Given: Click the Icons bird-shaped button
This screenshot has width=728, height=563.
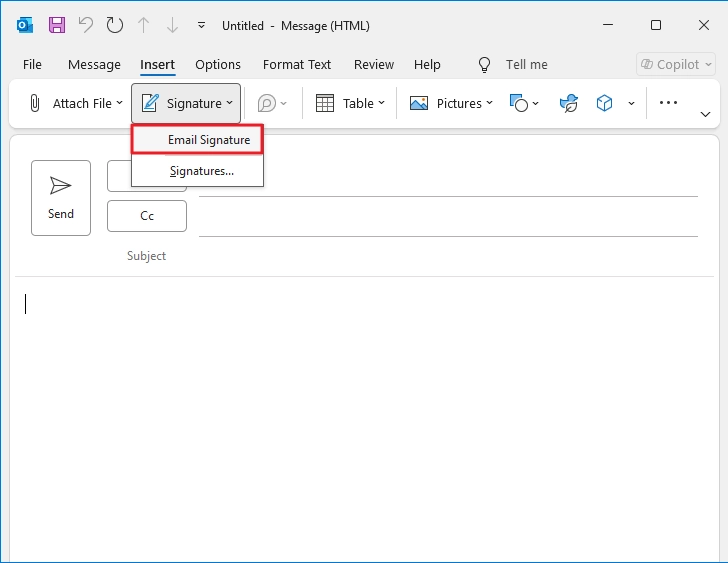Looking at the screenshot, I should [569, 103].
